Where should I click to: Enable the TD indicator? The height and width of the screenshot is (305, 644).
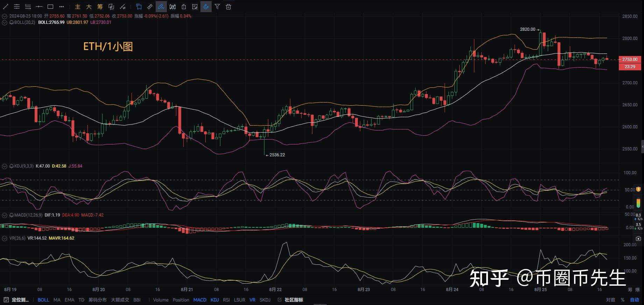pos(82,300)
